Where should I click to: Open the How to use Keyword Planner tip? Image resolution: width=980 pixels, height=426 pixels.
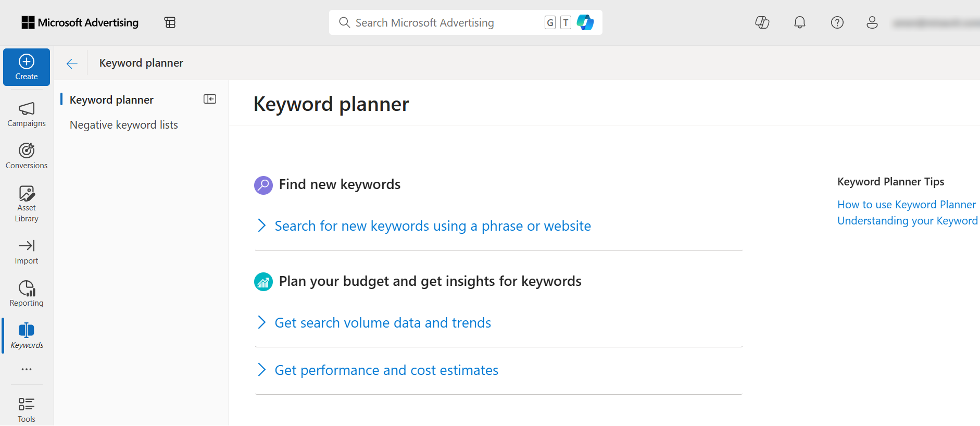tap(907, 205)
